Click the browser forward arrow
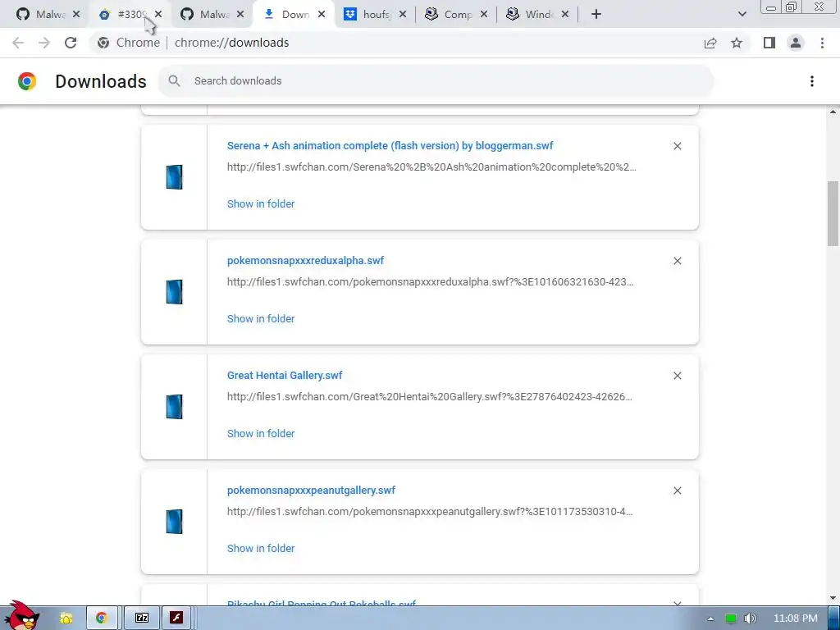This screenshot has height=630, width=840. point(44,43)
